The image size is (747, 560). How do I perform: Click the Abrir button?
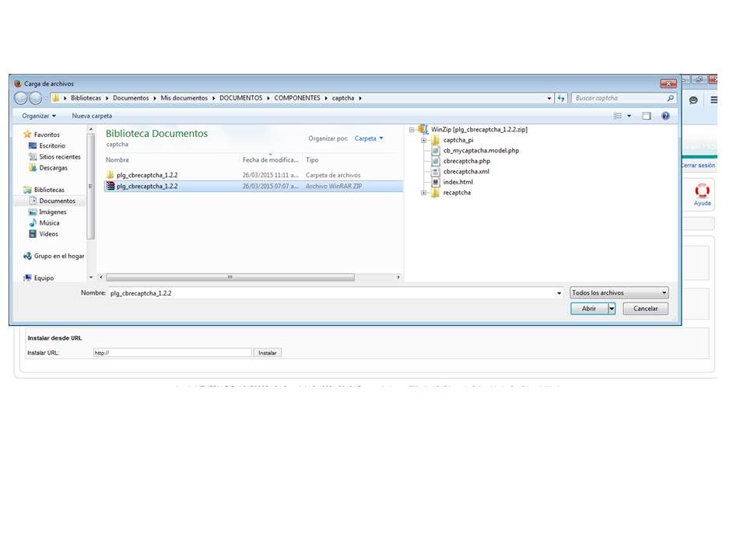coord(589,309)
